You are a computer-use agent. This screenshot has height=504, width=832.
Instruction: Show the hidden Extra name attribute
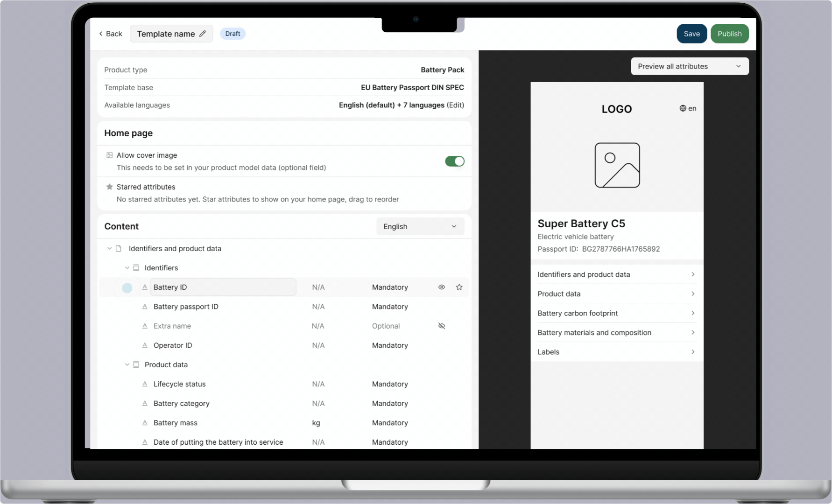tap(441, 326)
